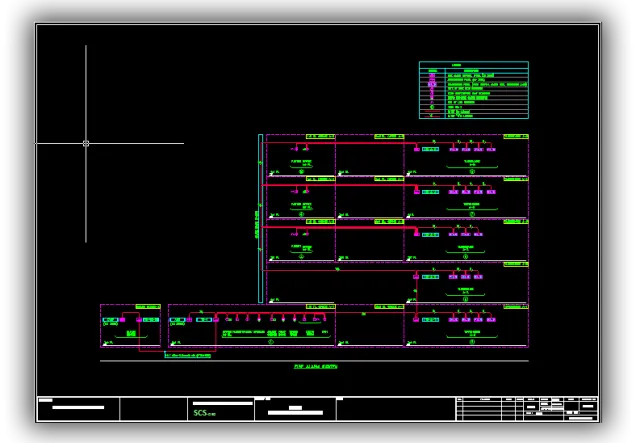Select the green circled symbol in legend

point(432,105)
